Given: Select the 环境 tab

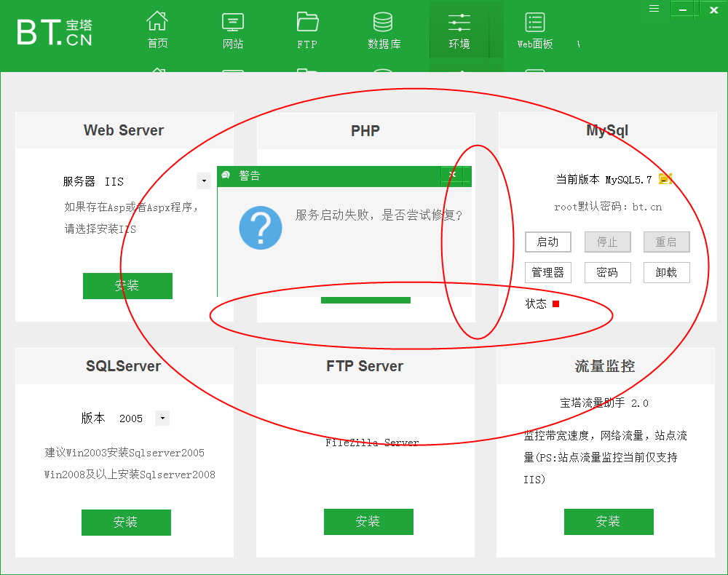Looking at the screenshot, I should pyautogui.click(x=459, y=30).
